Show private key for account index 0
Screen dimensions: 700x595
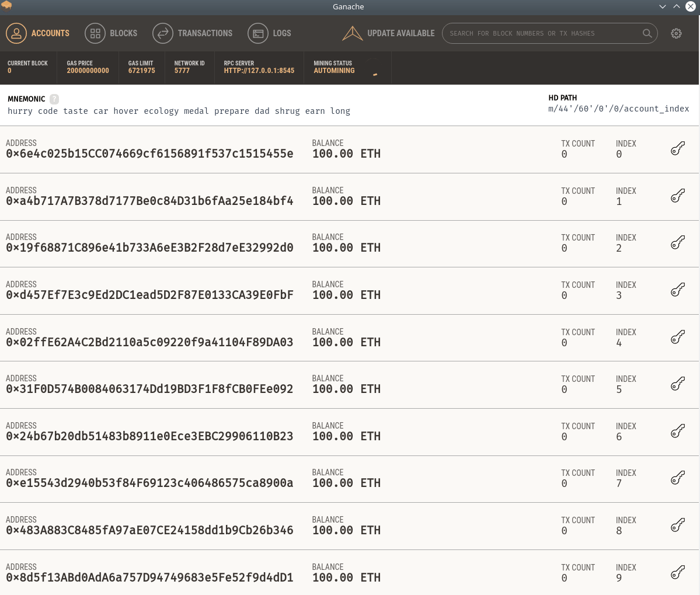pyautogui.click(x=677, y=149)
